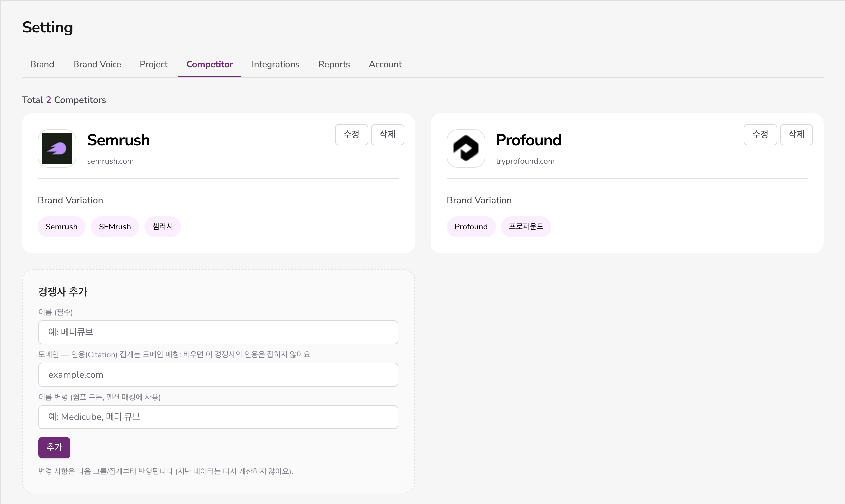Click the Profound variation chip

[x=471, y=227]
